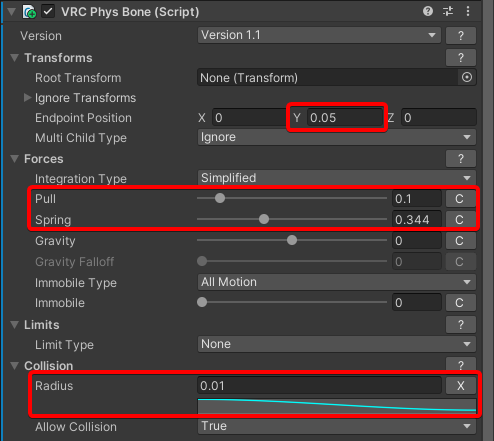Collapse the Limits section
The image size is (494, 441).
(14, 325)
